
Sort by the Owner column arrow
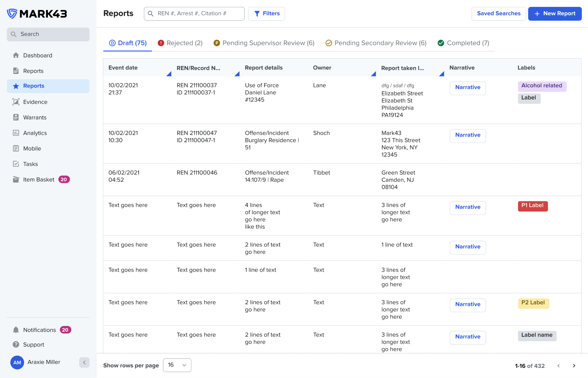[x=373, y=74]
